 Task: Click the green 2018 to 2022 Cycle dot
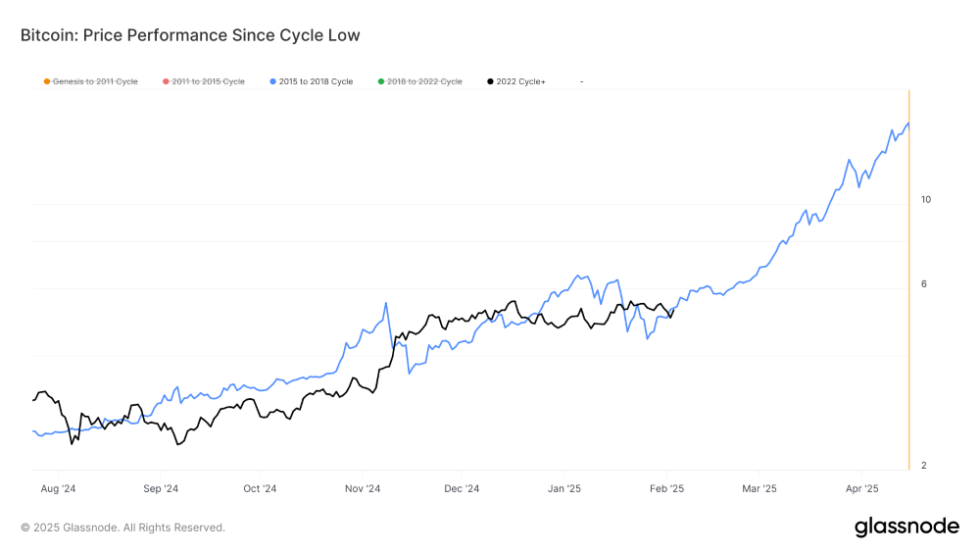point(381,81)
